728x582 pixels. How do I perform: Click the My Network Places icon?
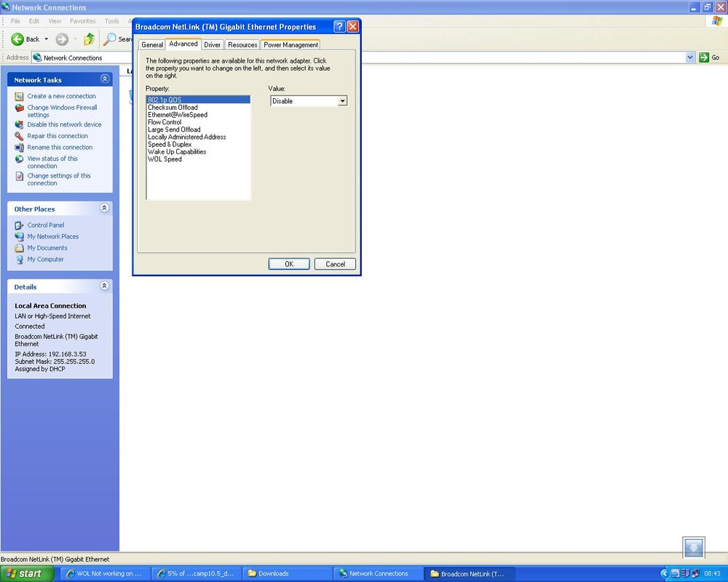pyautogui.click(x=19, y=236)
